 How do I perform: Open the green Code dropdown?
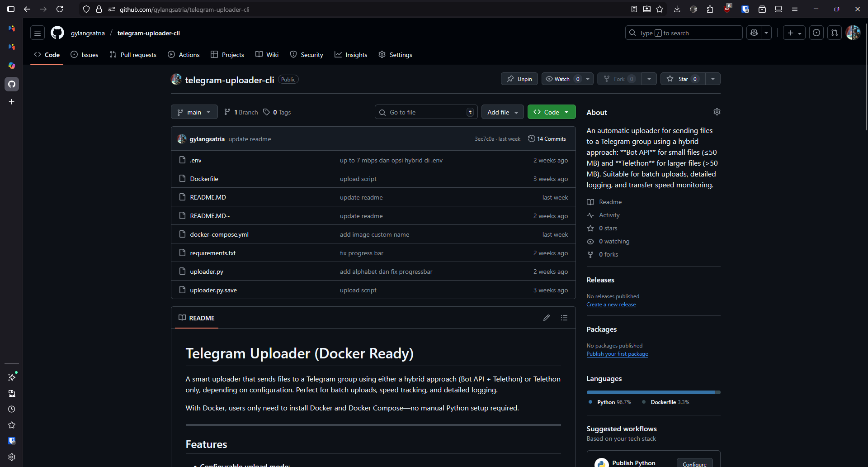pos(551,112)
